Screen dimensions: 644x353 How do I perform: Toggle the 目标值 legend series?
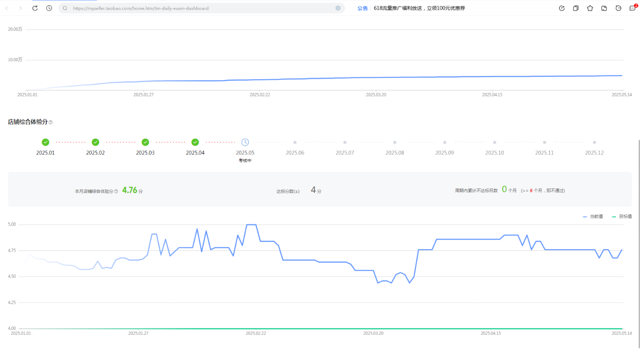point(622,216)
